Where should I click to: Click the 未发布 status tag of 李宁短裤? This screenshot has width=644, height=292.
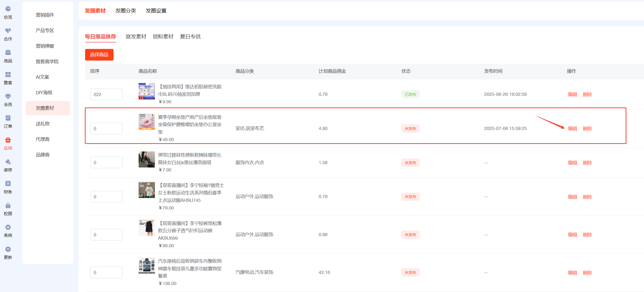[x=410, y=235]
